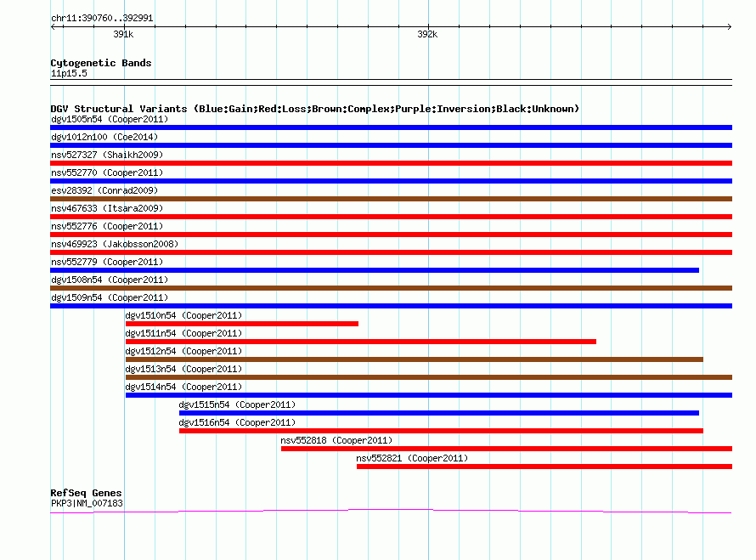Select the esv28392 brown complex bar
756x560 pixels.
[x=391, y=199]
